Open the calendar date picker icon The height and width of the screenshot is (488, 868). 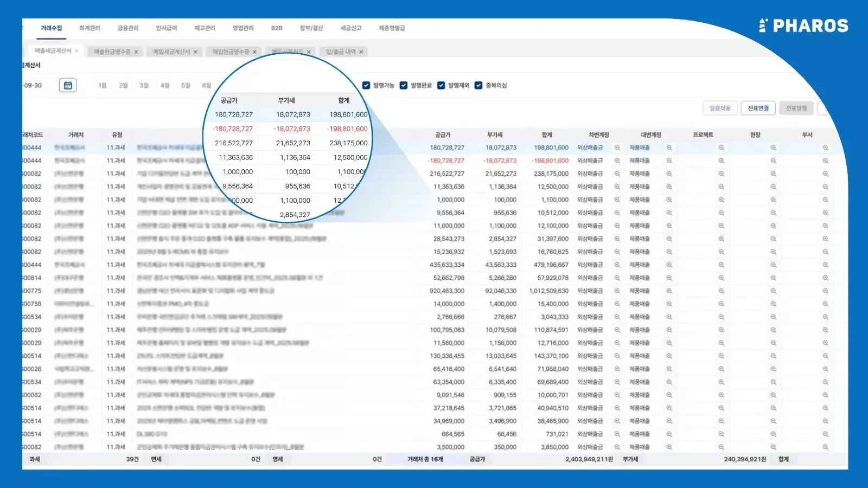coord(68,86)
